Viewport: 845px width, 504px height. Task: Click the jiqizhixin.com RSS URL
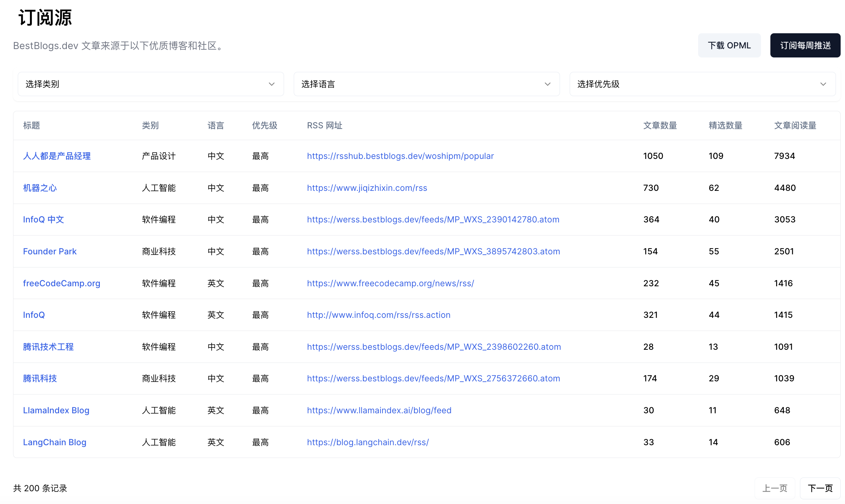(x=367, y=188)
